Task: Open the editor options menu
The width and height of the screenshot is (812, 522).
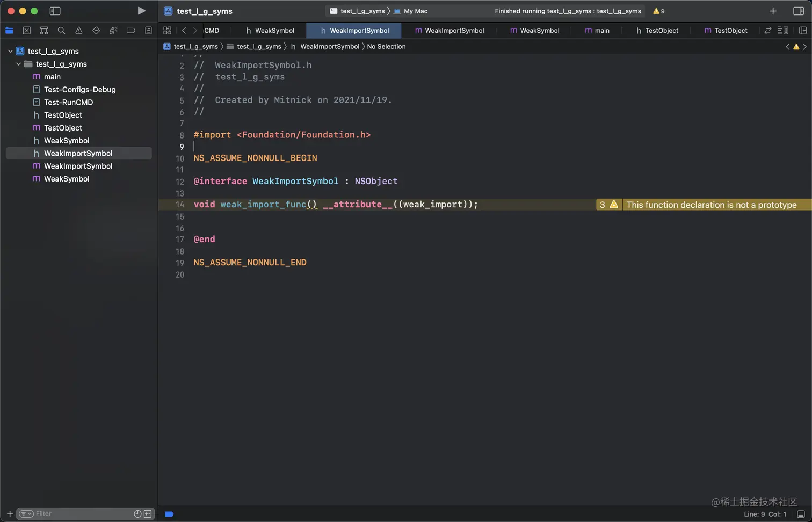Action: pos(783,31)
